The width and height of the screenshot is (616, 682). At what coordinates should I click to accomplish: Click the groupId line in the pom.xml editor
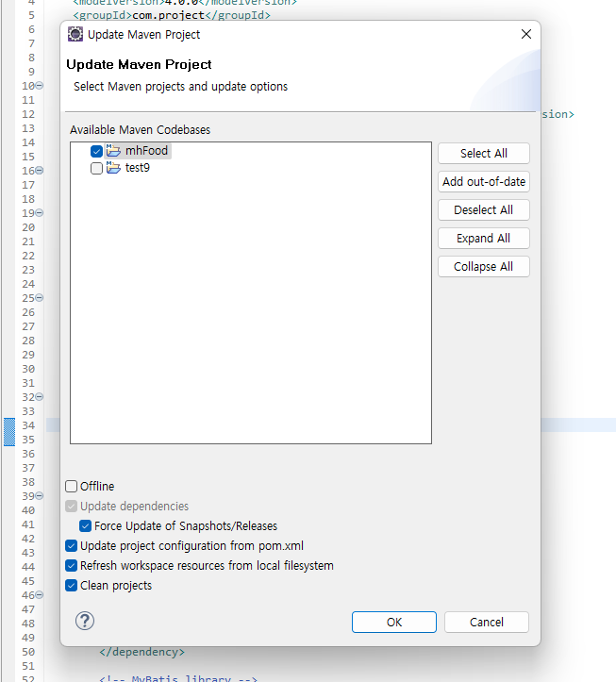[x=172, y=15]
